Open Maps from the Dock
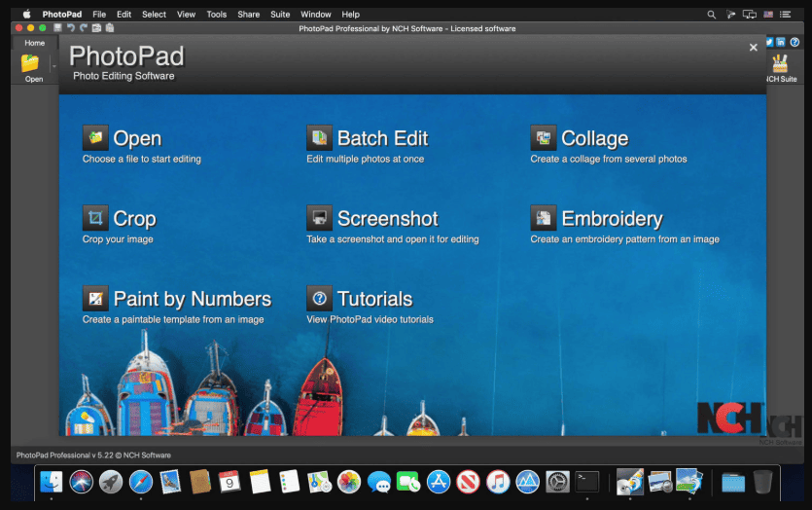 coord(319,482)
